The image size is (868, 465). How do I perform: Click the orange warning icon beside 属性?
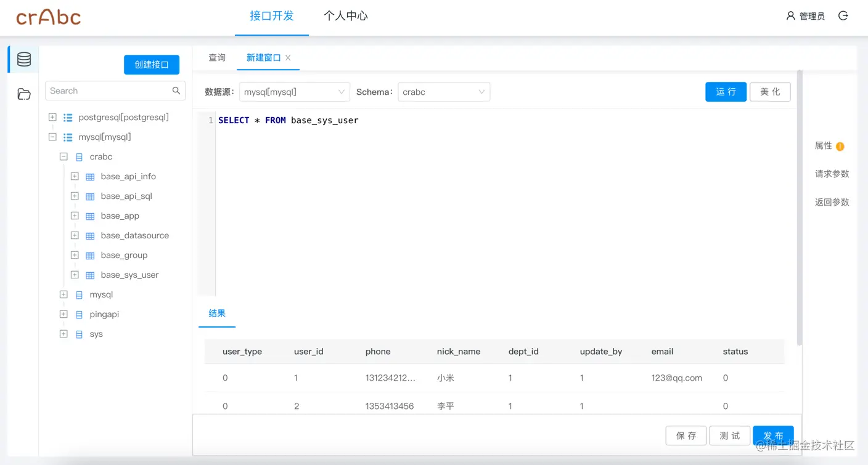pos(840,147)
